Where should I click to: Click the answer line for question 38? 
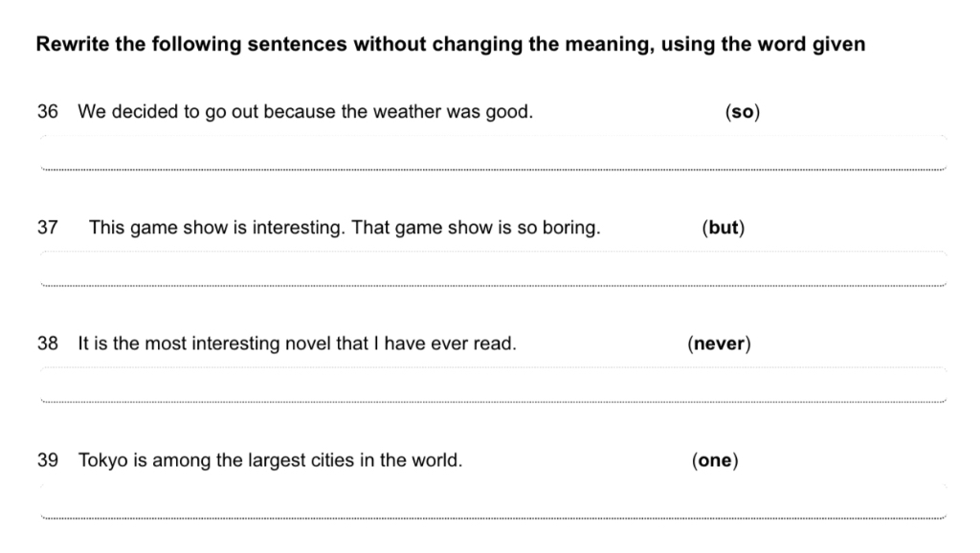(493, 385)
